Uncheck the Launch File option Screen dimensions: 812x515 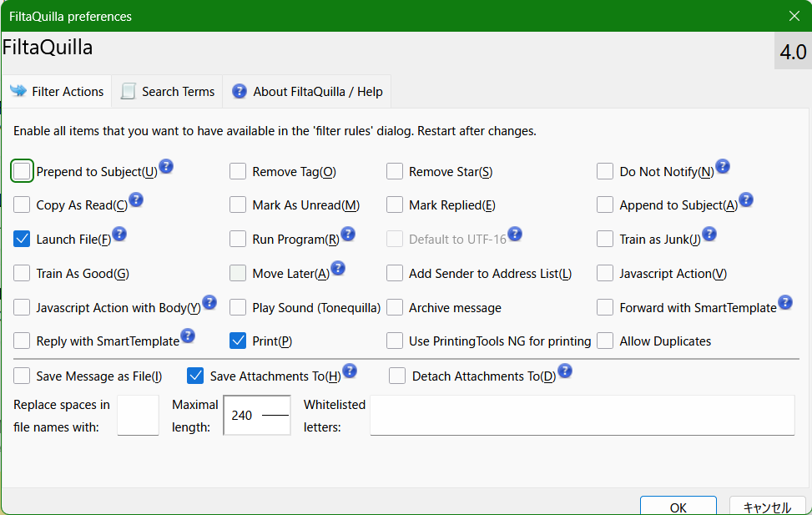[22, 239]
